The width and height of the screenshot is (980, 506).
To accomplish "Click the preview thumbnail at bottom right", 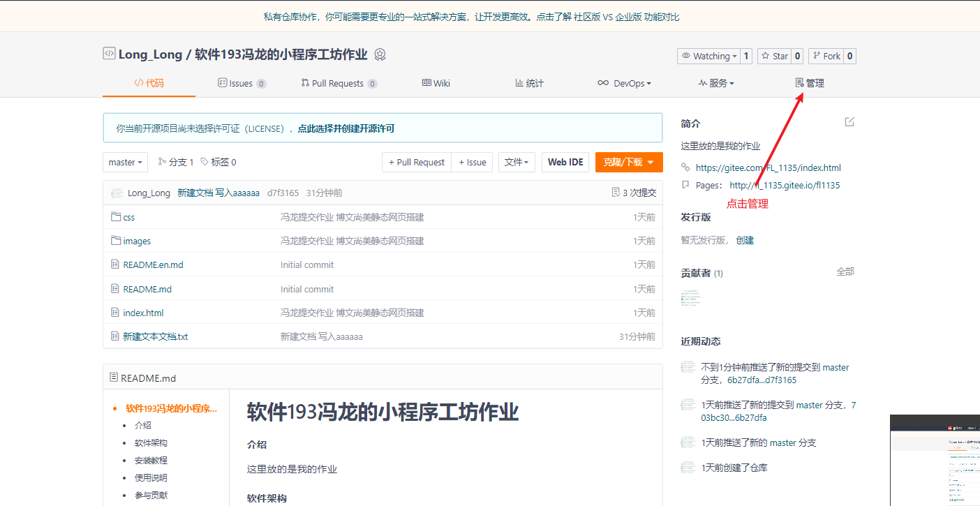I will [935, 461].
